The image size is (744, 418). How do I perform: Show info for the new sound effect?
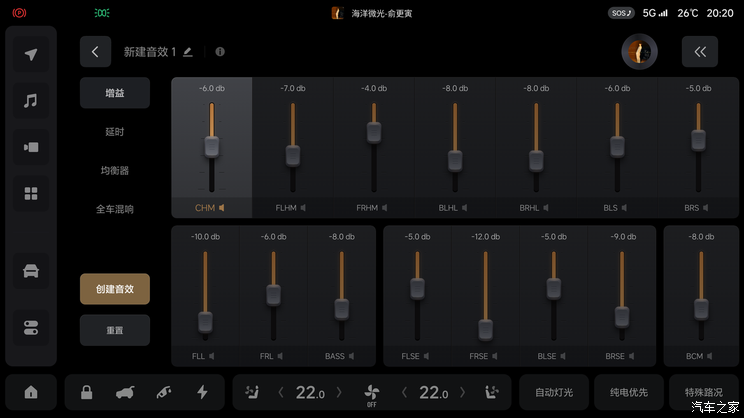pos(220,52)
